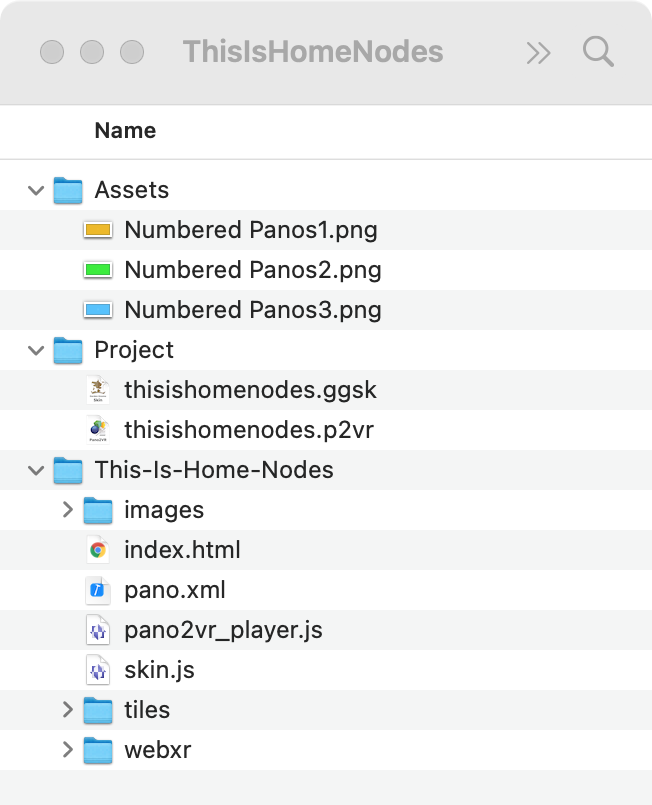Click the orange thumbnail of Numbered Panos1.png
Image resolution: width=652 pixels, height=805 pixels.
tap(98, 230)
